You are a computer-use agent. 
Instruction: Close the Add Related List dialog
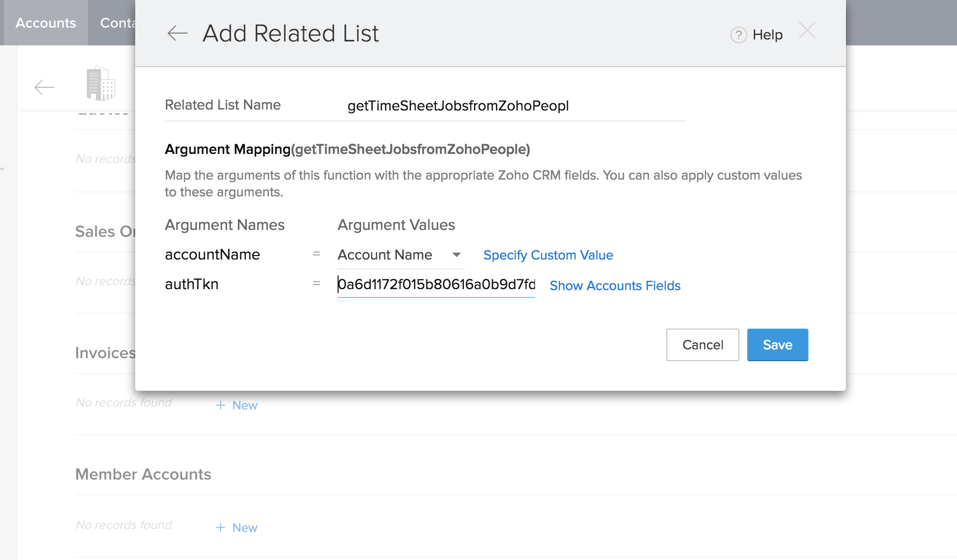[x=807, y=31]
